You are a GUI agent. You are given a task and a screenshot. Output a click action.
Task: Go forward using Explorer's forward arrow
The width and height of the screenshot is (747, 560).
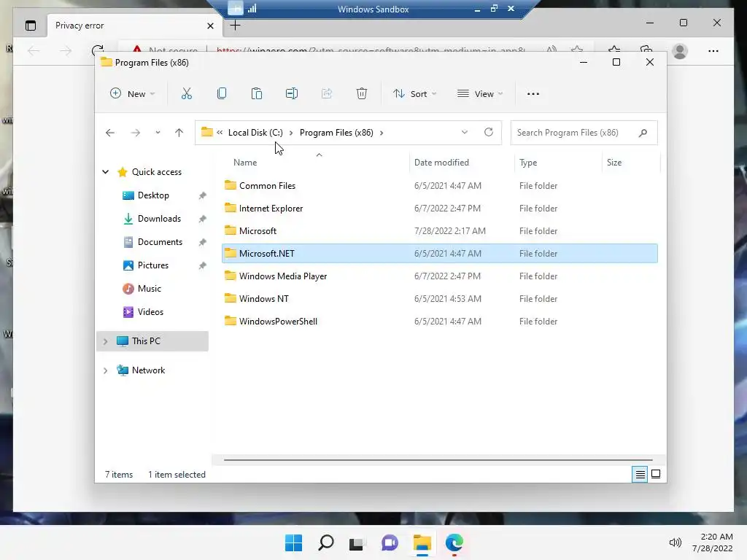pos(136,133)
